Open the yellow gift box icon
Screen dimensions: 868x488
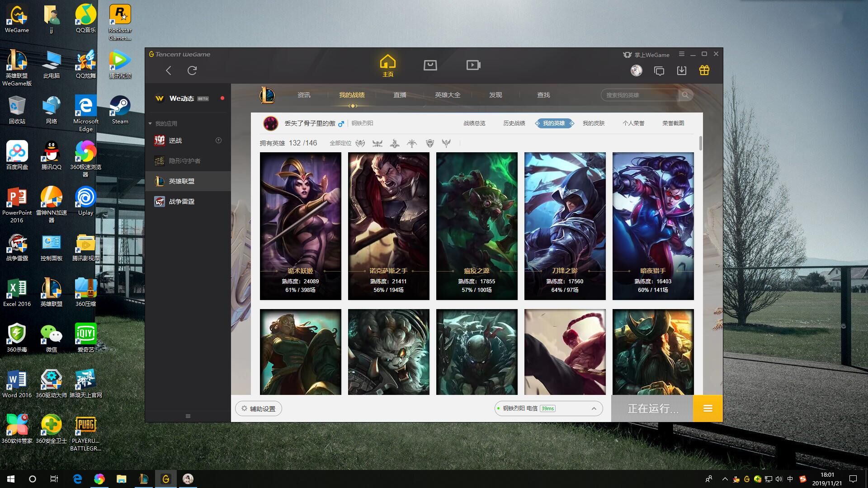[704, 70]
